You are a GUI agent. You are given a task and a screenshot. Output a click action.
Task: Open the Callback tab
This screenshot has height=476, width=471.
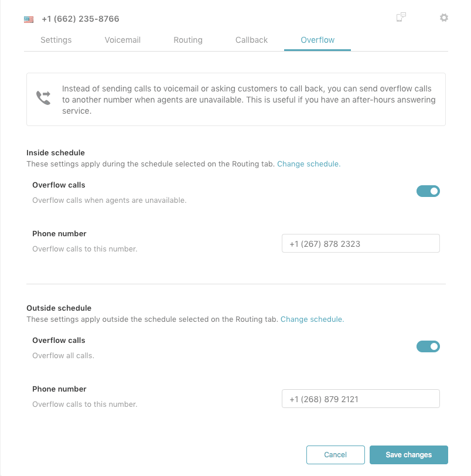[251, 40]
